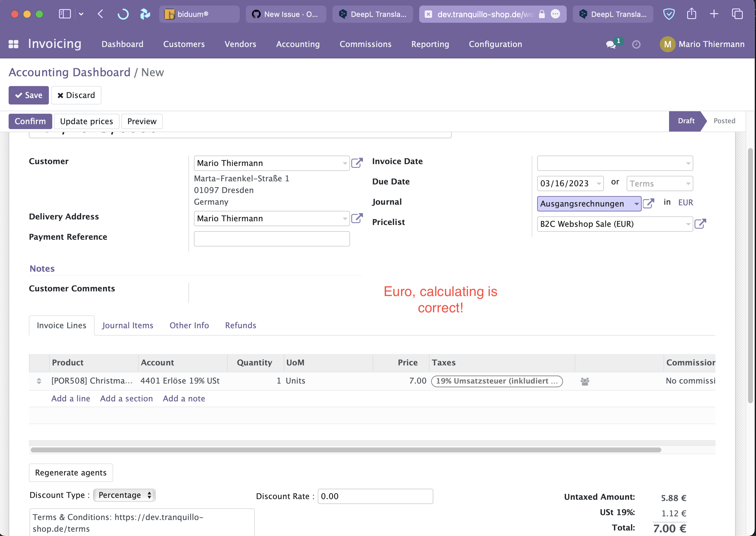
Task: Expand the Customer dropdown
Action: 345,163
